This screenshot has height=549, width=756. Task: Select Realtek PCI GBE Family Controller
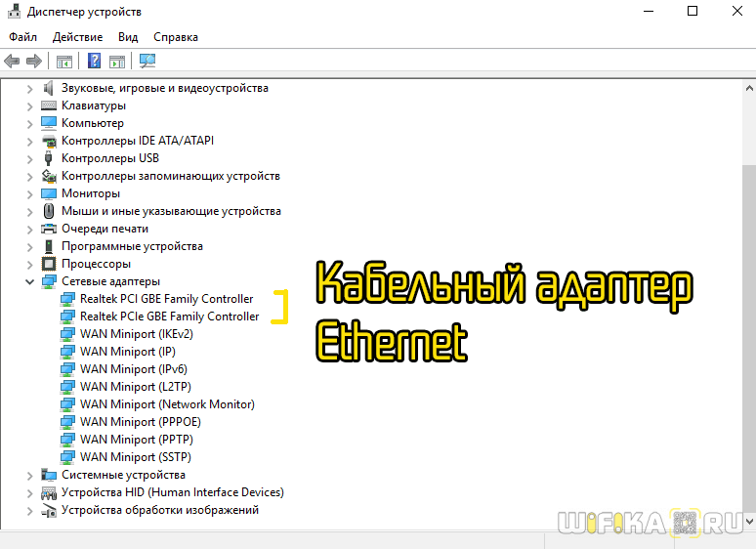pyautogui.click(x=166, y=299)
